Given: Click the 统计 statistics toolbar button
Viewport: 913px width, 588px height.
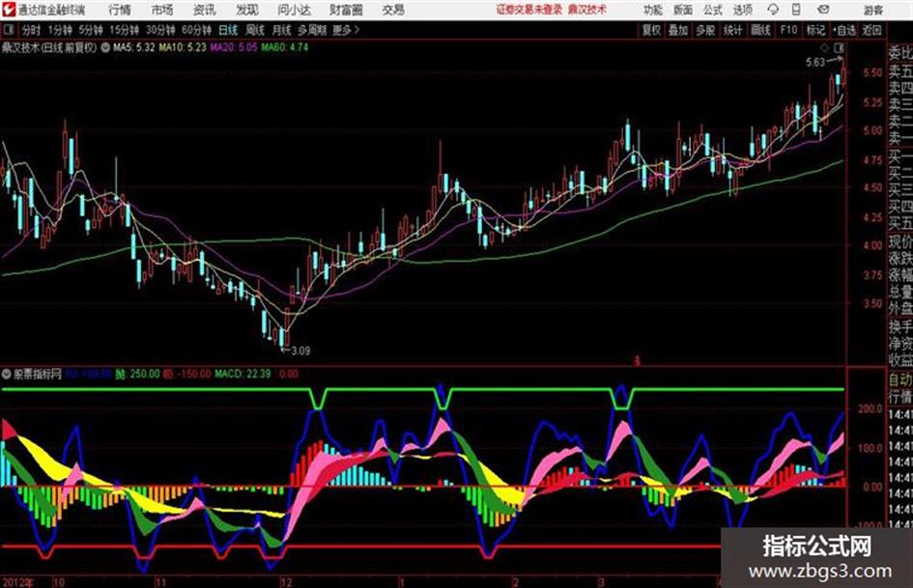Looking at the screenshot, I should point(733,30).
